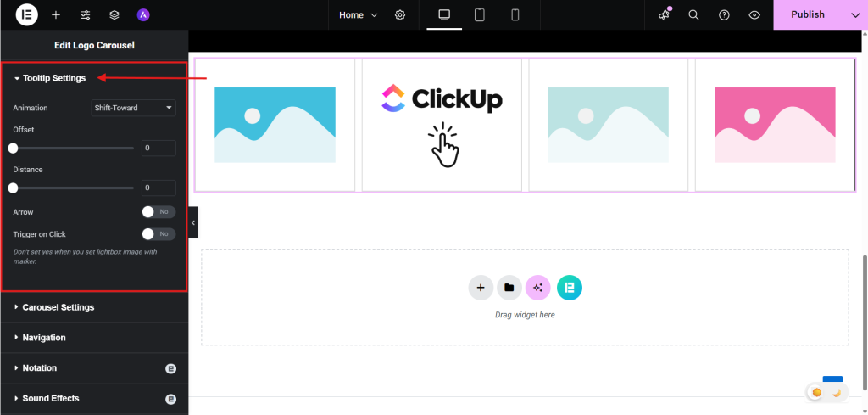Expand the Carousel Settings section
This screenshot has height=415, width=868.
95,307
